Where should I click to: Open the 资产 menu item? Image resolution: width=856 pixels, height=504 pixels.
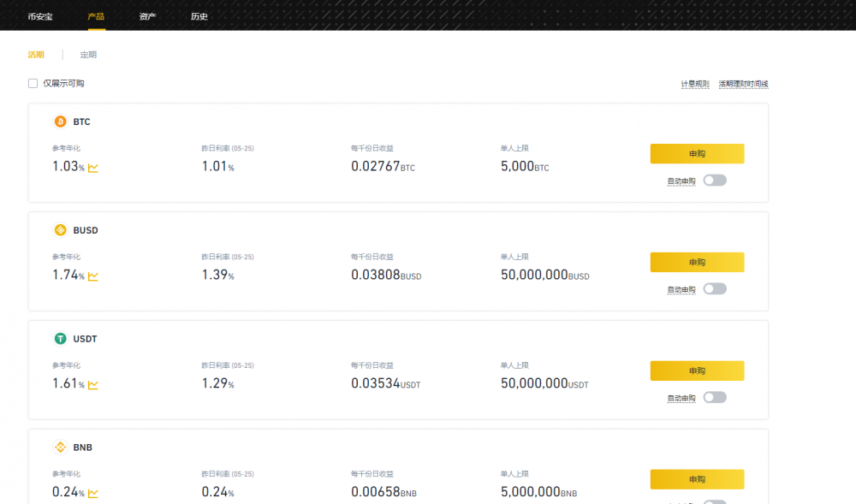(x=147, y=16)
